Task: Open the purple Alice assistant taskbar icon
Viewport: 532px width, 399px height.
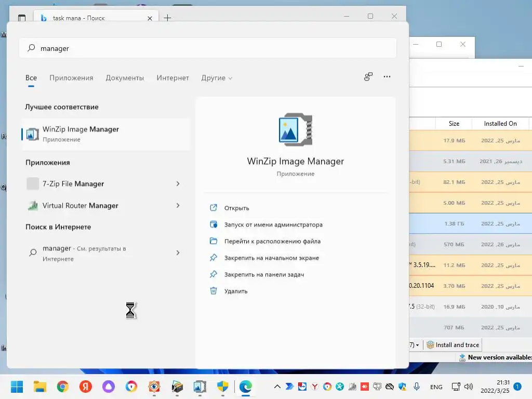Action: click(109, 387)
